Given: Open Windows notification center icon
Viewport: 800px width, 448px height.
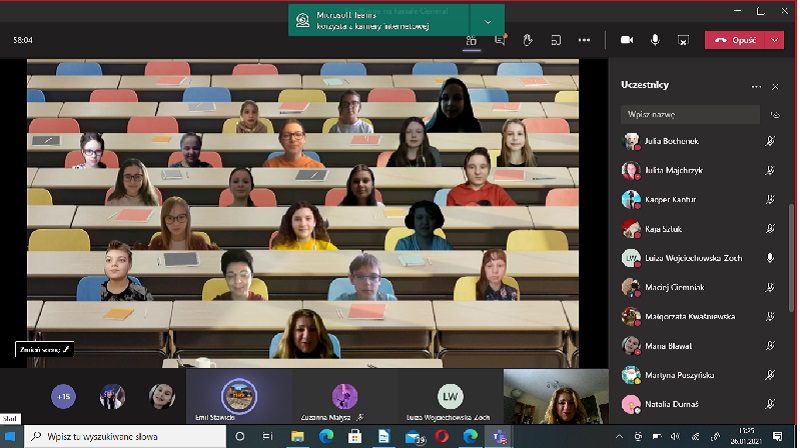Looking at the screenshot, I should pos(778,436).
